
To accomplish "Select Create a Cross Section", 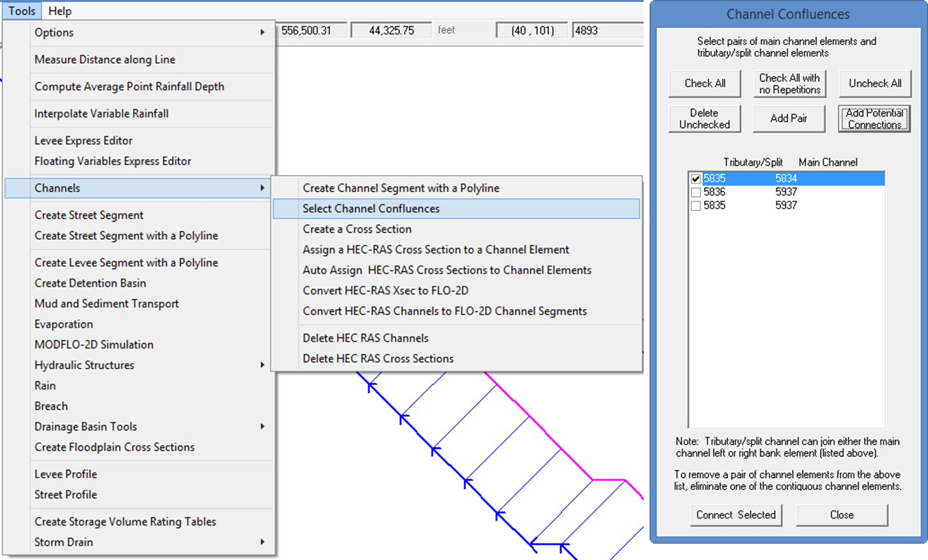I will point(357,229).
